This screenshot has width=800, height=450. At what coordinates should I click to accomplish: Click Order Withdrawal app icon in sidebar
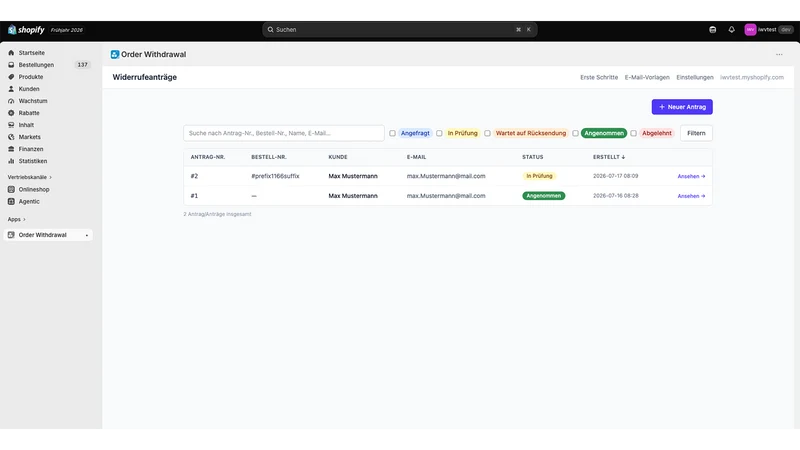(11, 235)
